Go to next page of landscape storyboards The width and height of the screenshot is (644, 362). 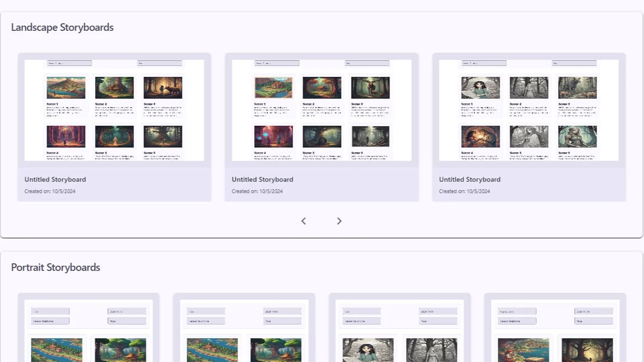tap(339, 221)
